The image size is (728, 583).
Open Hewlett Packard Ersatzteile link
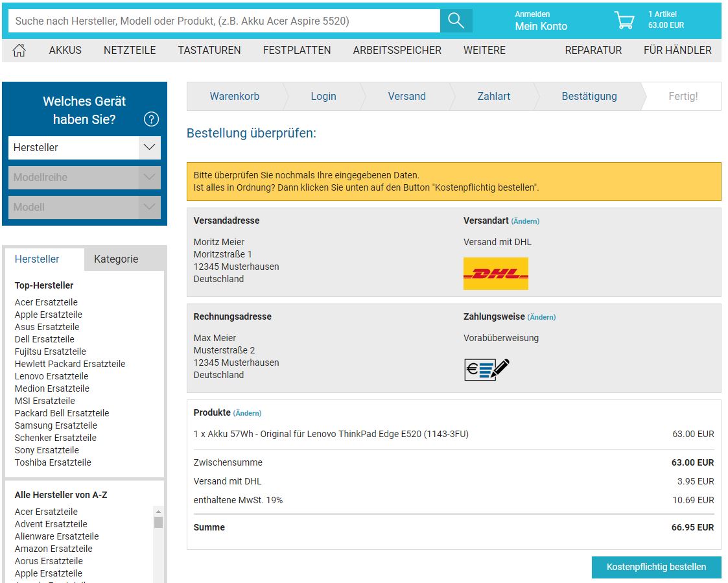tap(70, 364)
